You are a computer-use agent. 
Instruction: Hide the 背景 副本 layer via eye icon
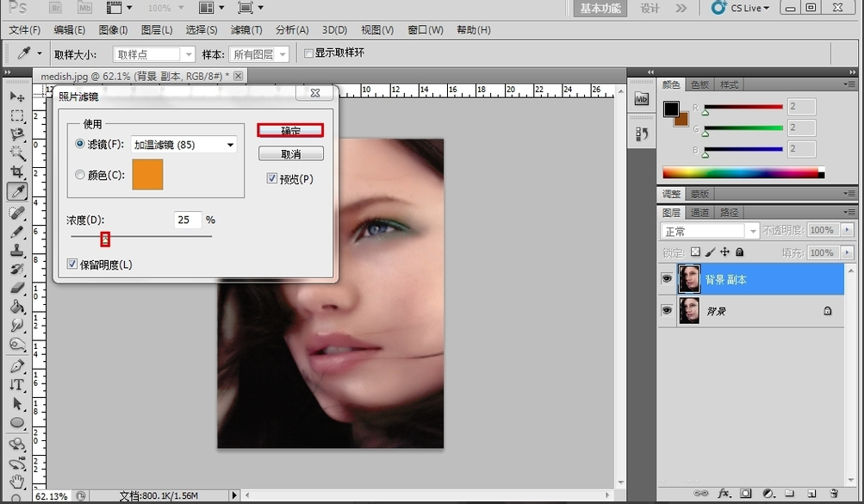(667, 279)
